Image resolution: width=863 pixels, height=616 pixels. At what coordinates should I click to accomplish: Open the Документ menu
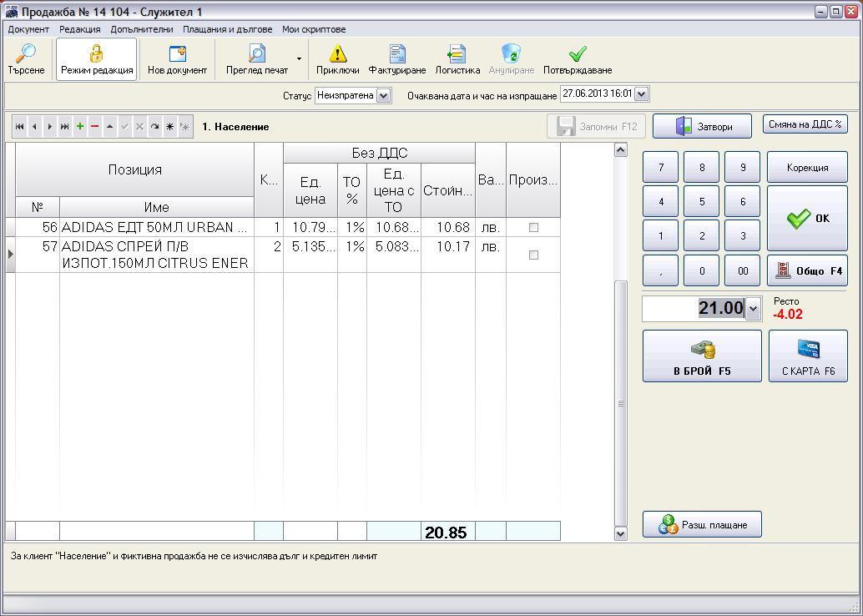(28, 29)
